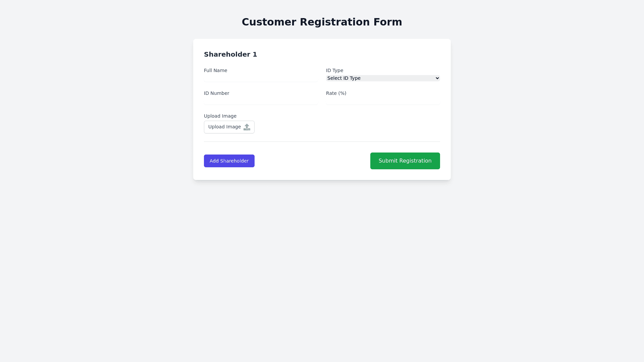Click the divider line below Upload Image
Image resolution: width=644 pixels, height=362 pixels.
pyautogui.click(x=322, y=141)
